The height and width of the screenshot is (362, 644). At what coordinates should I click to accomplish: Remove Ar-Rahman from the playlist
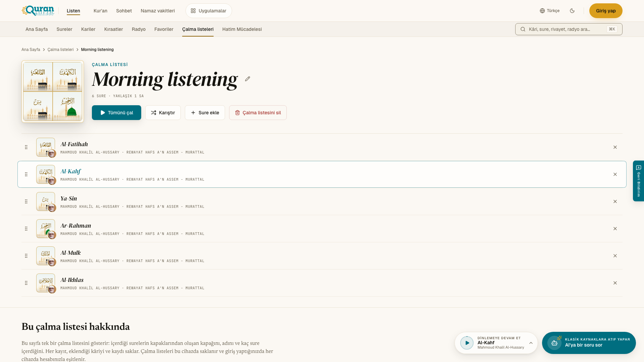coord(615,229)
